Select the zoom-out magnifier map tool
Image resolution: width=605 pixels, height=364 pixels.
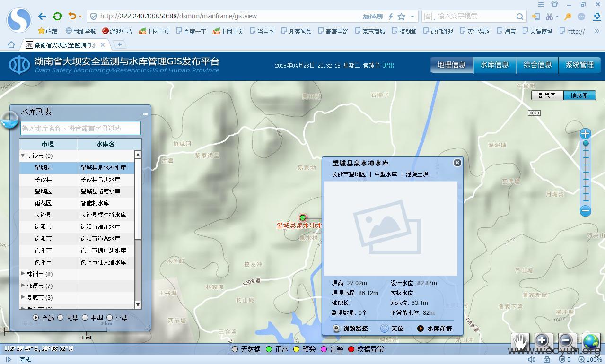click(x=567, y=341)
